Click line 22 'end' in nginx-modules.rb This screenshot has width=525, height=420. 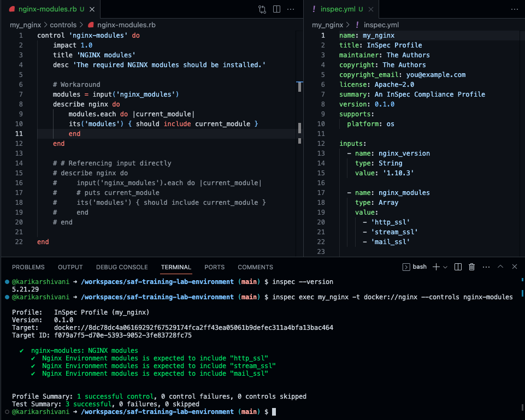43,241
